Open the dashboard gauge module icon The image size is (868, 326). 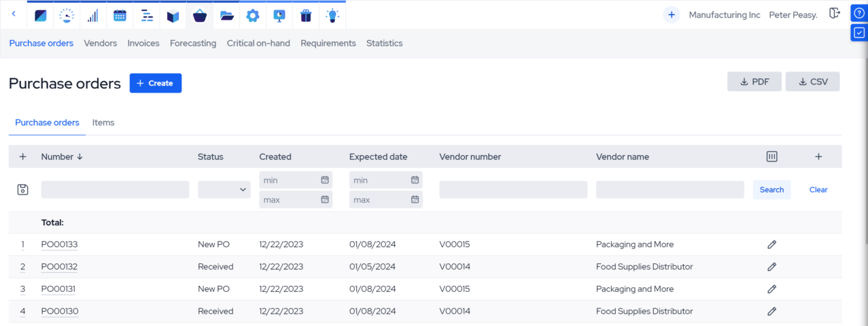point(67,15)
